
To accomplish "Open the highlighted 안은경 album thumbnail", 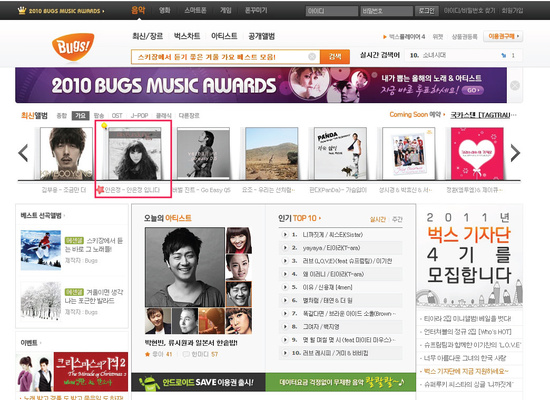I will 134,153.
